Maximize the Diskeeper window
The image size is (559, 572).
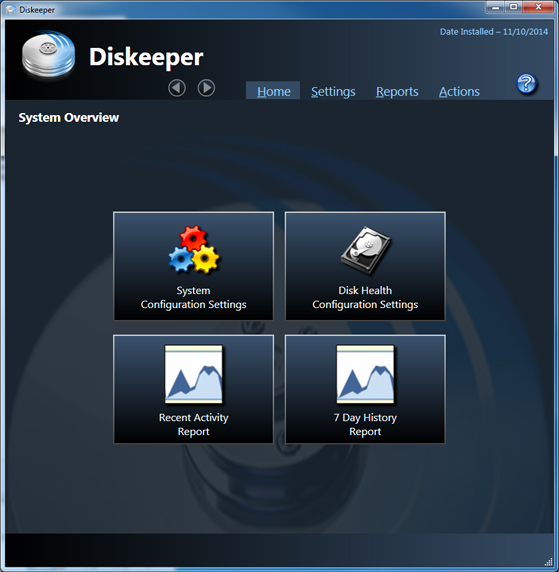coord(514,7)
